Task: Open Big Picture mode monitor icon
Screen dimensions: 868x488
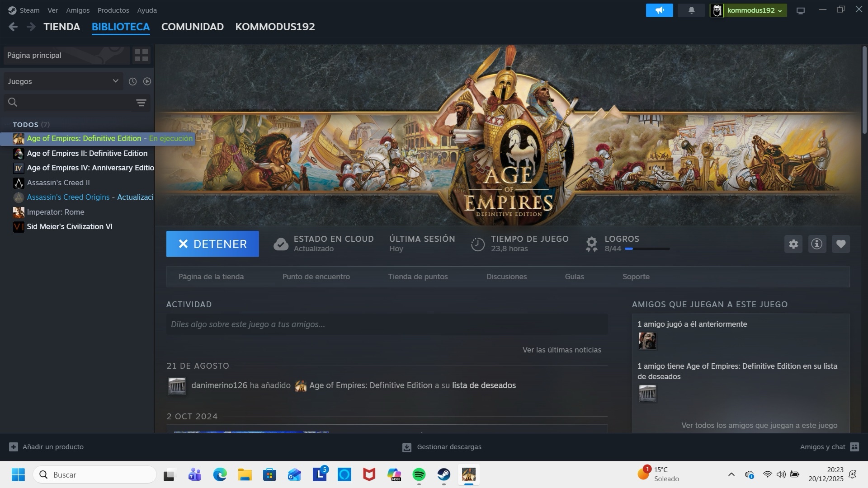Action: point(801,10)
